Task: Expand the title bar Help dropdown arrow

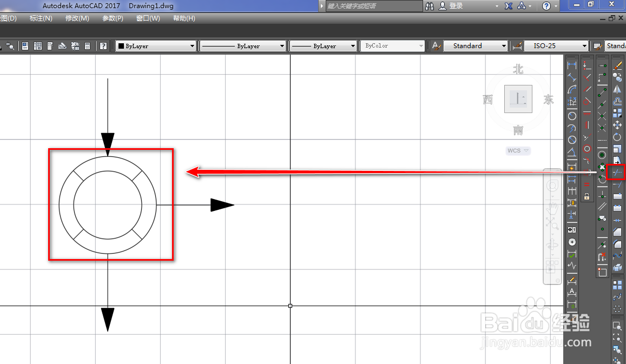Action: point(556,6)
